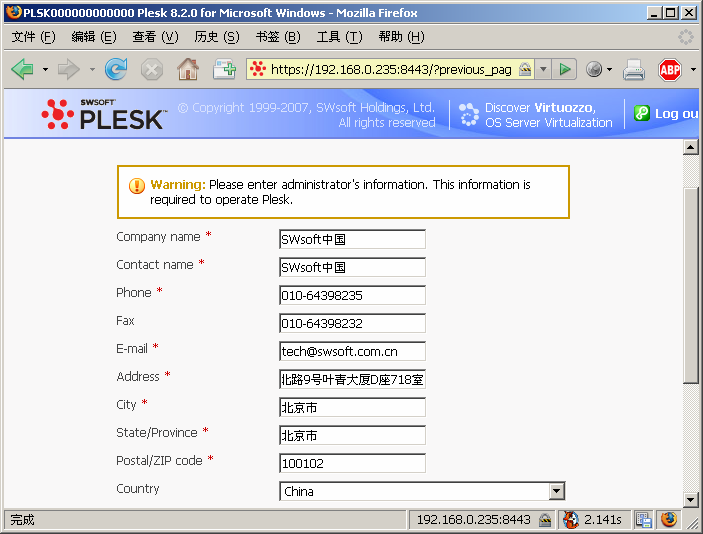Follow the Discover Virtuozzo link

(x=548, y=115)
